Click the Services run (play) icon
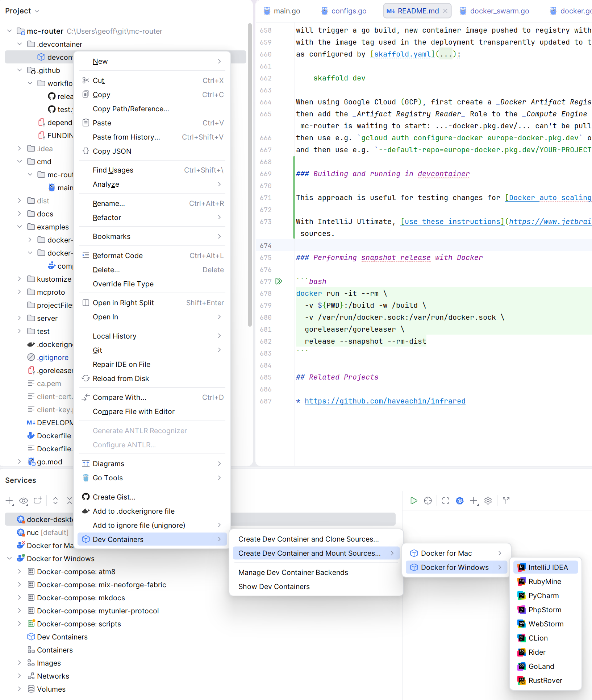The width and height of the screenshot is (592, 700). click(x=413, y=501)
